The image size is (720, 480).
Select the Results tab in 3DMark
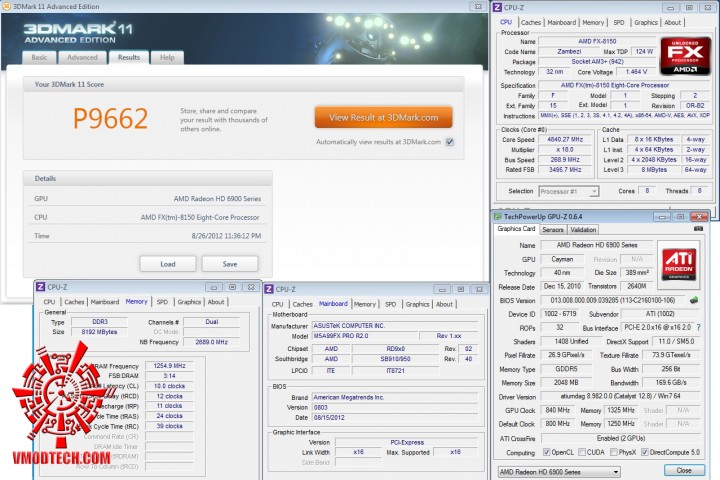129,57
